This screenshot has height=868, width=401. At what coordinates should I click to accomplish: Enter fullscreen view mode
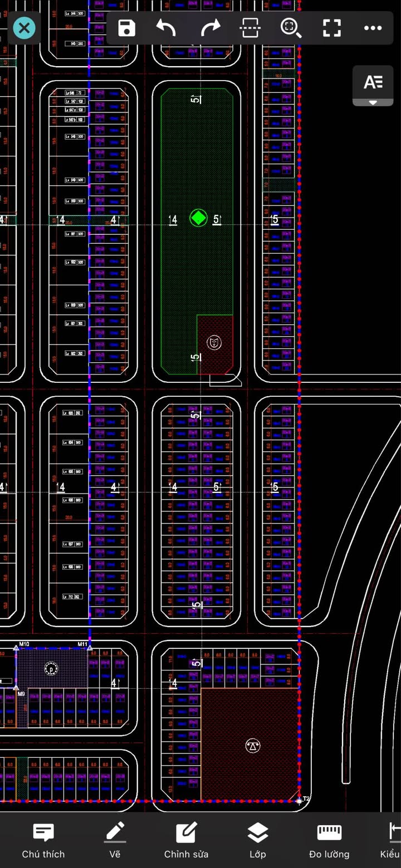[332, 28]
